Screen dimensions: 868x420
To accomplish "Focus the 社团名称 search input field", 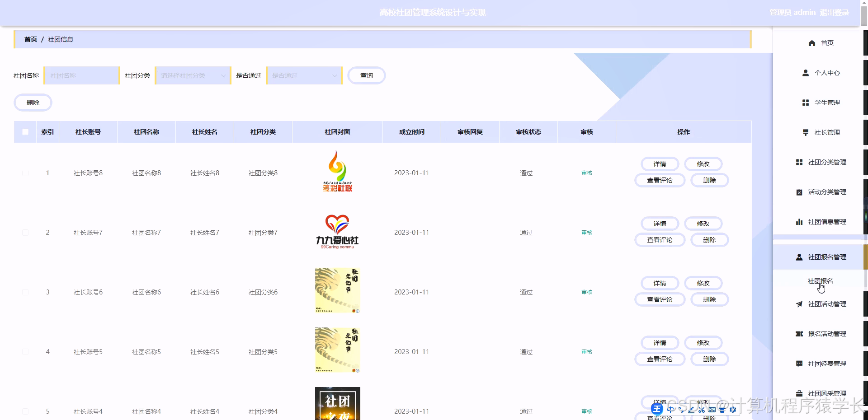I will (82, 75).
